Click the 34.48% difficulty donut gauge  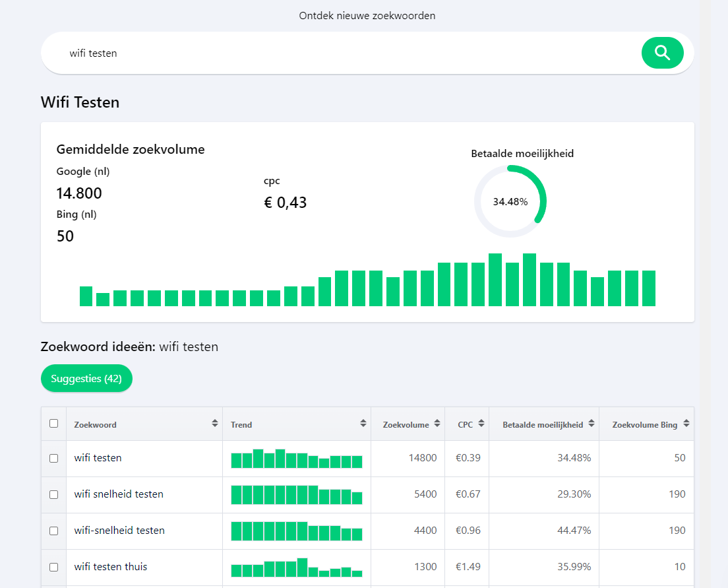coord(510,201)
